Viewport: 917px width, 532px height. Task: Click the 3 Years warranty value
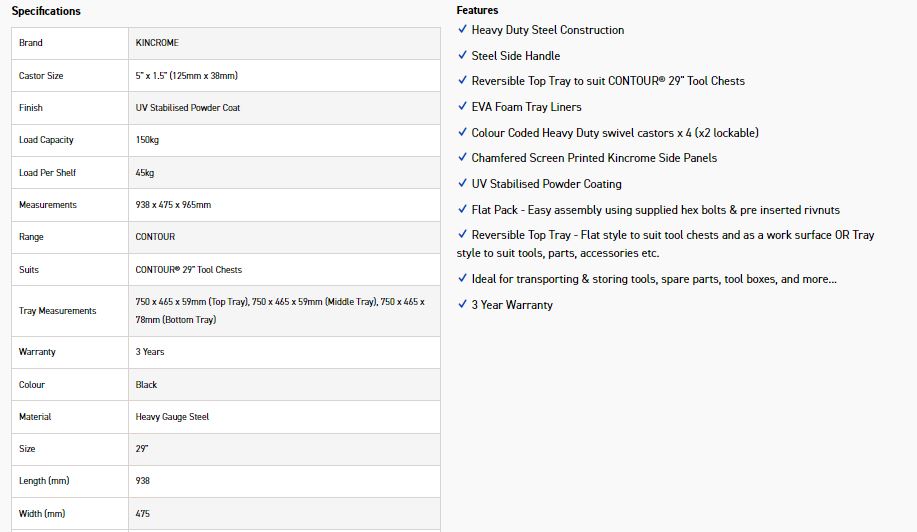150,352
